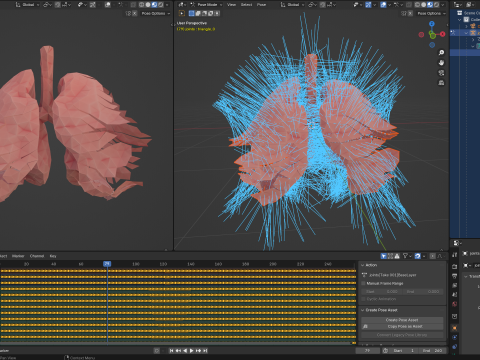The height and width of the screenshot is (360, 480).
Task: Open Tool properties tab
Action: click(454, 255)
